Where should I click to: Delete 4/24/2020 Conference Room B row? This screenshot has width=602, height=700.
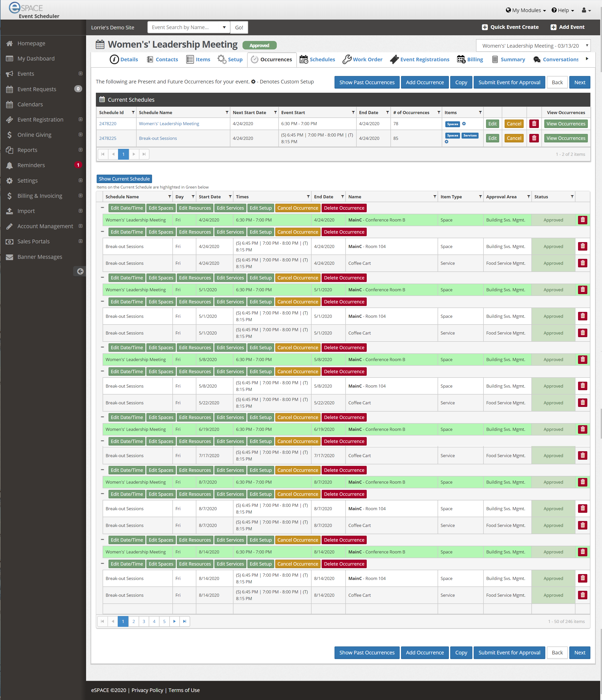(x=583, y=220)
